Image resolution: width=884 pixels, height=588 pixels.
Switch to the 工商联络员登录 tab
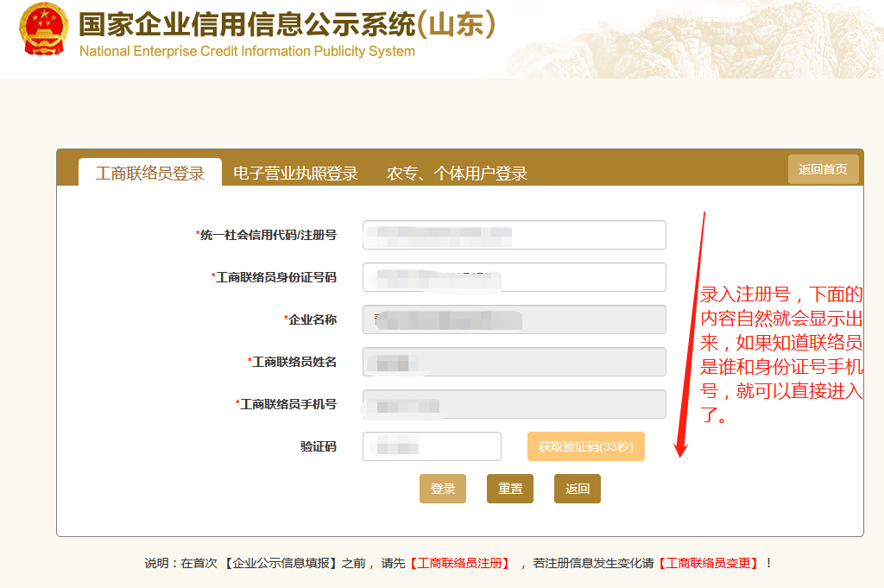point(149,173)
